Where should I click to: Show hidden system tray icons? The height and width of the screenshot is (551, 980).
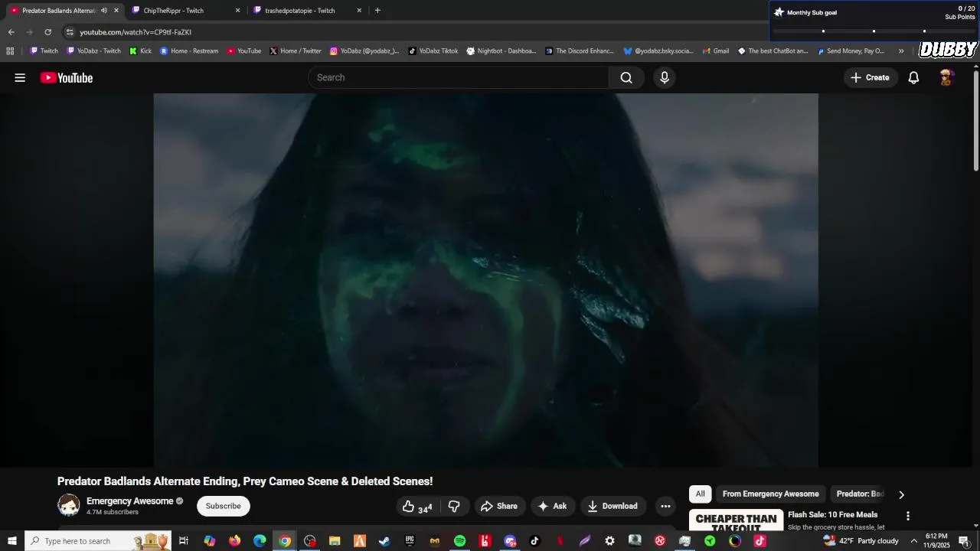[913, 541]
